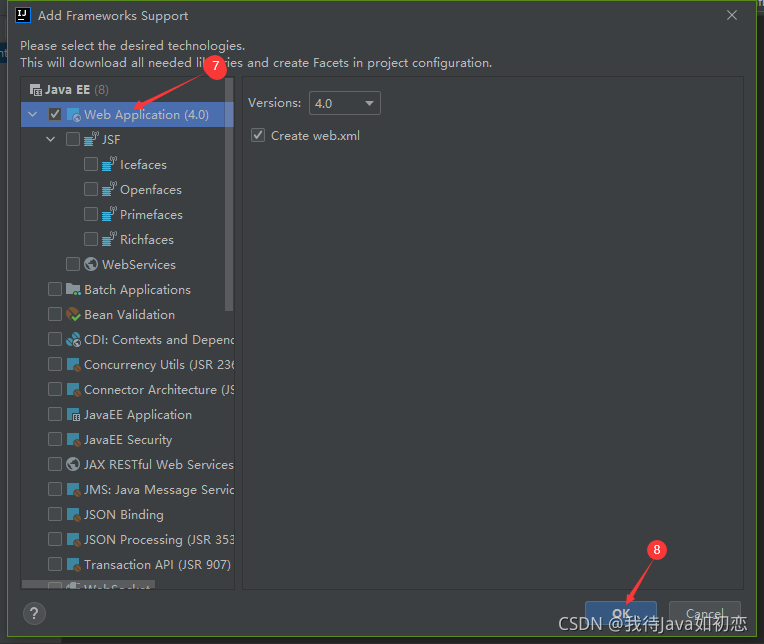The height and width of the screenshot is (644, 764).
Task: Check the Openfaces checkbox
Action: point(91,189)
